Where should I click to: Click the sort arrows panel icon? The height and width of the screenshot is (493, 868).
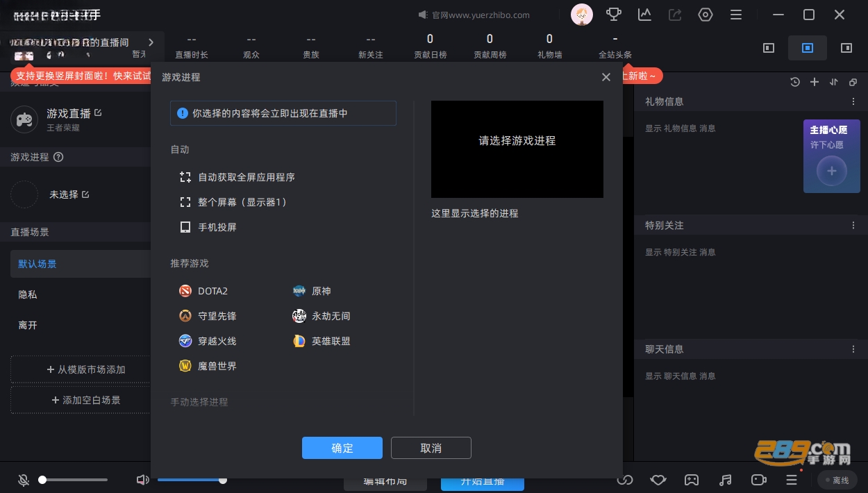[x=834, y=82]
